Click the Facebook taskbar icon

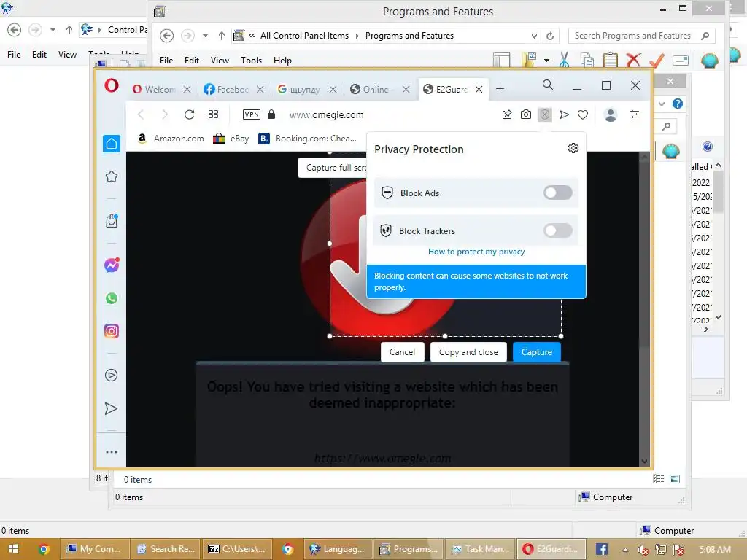click(x=602, y=549)
